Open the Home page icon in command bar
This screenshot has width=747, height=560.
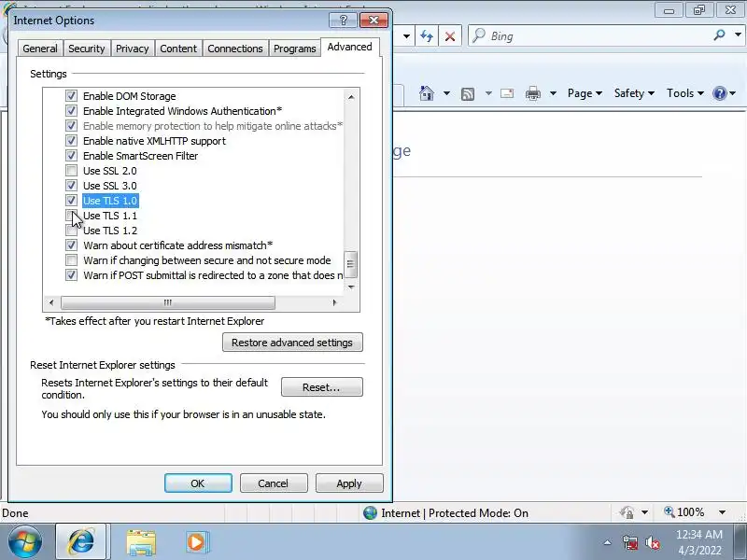[427, 92]
